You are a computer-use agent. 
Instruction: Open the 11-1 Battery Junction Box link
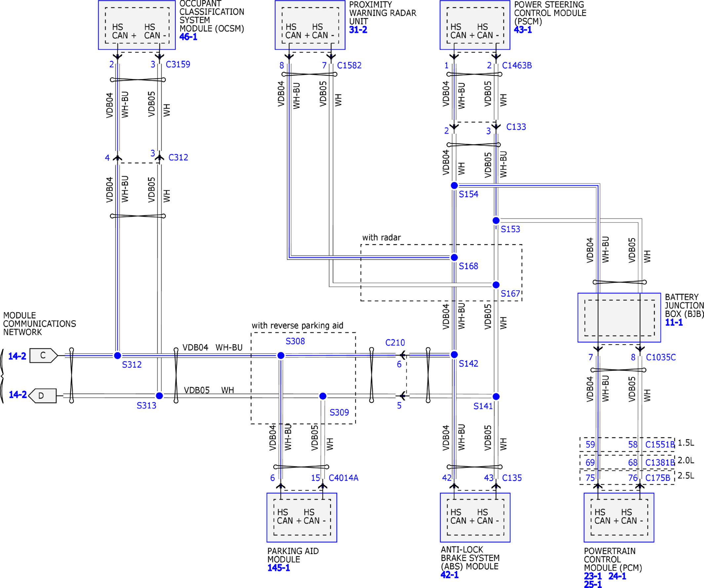(674, 323)
